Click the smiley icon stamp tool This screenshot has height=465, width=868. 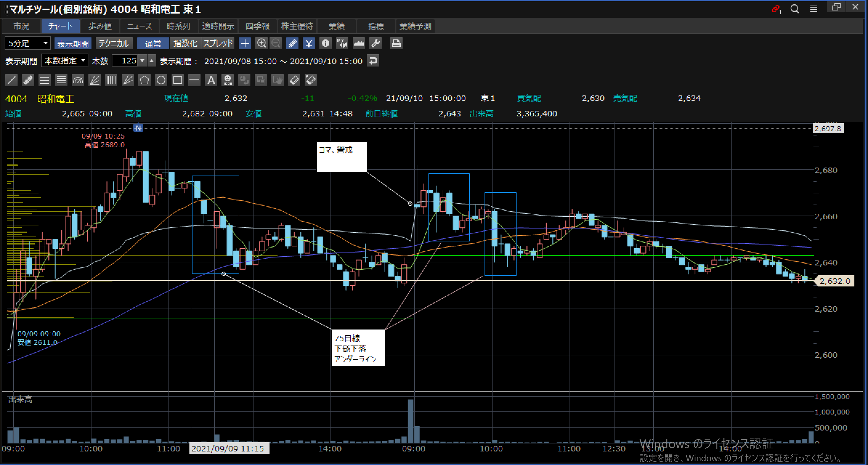tap(228, 80)
